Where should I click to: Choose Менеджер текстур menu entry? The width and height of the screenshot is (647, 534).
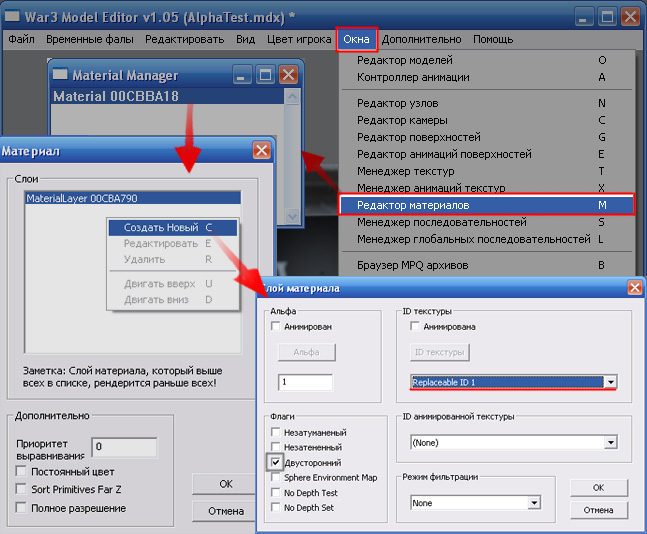487,171
